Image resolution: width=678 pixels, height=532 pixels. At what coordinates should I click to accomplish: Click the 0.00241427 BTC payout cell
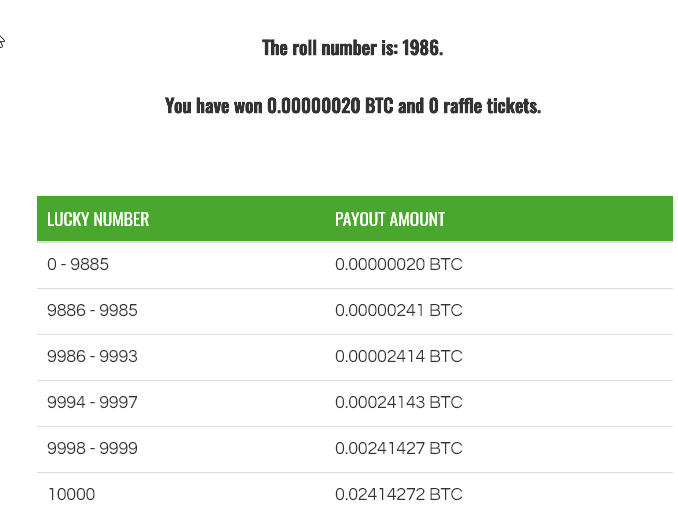tap(399, 449)
